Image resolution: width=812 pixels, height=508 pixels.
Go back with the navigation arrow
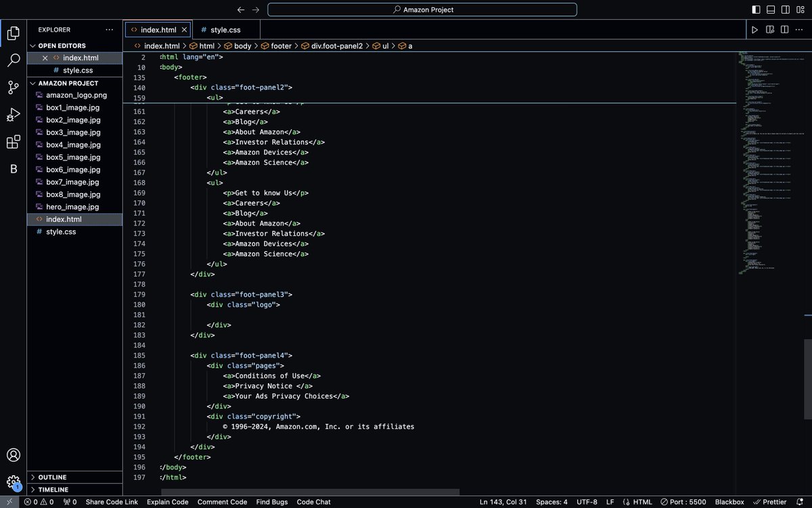point(241,9)
